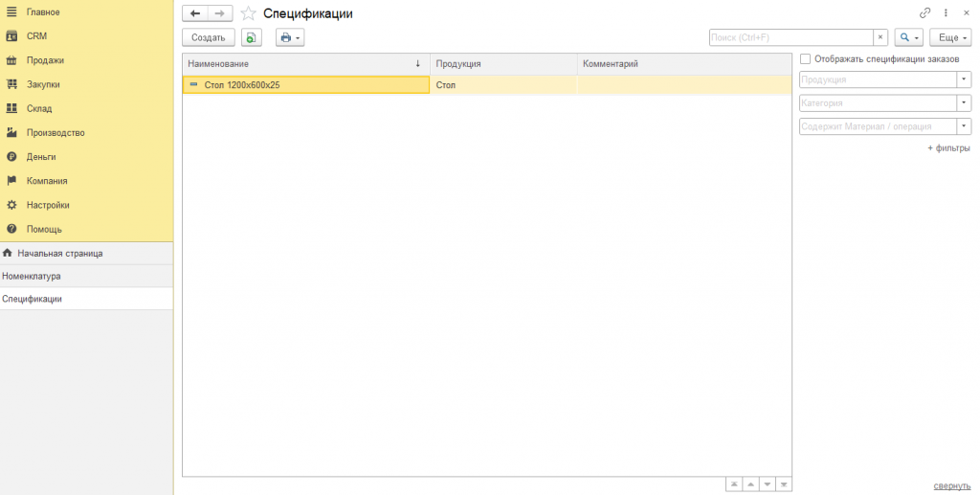
Task: Enable Отображать спецификации заказов checkbox
Action: (806, 58)
